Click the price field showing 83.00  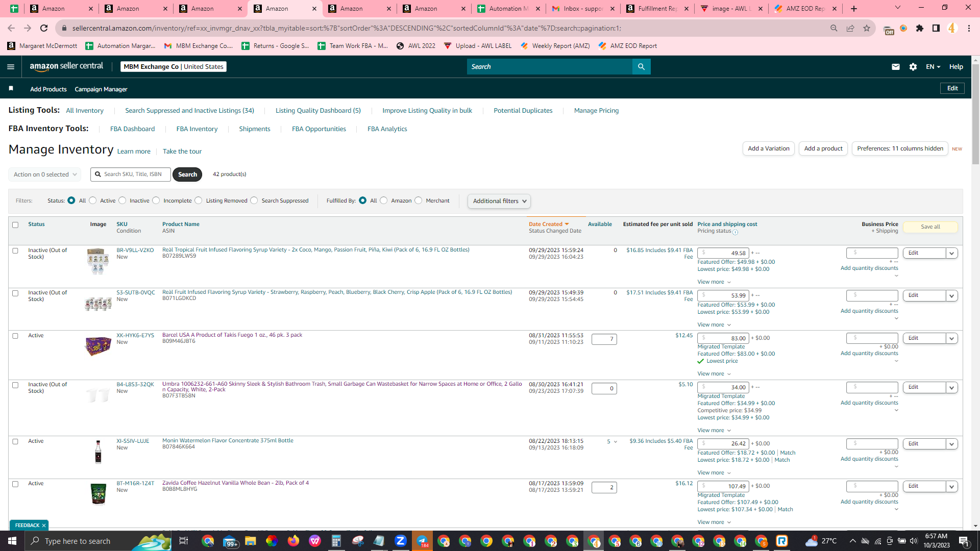(723, 338)
